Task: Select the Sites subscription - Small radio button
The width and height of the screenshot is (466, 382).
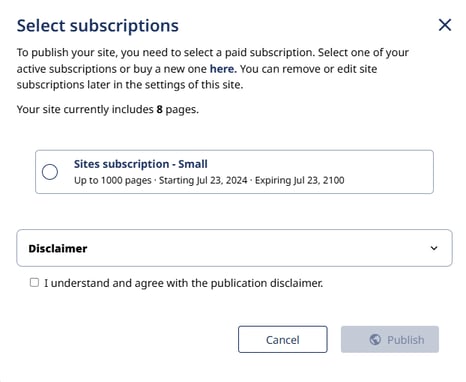Action: pos(50,172)
